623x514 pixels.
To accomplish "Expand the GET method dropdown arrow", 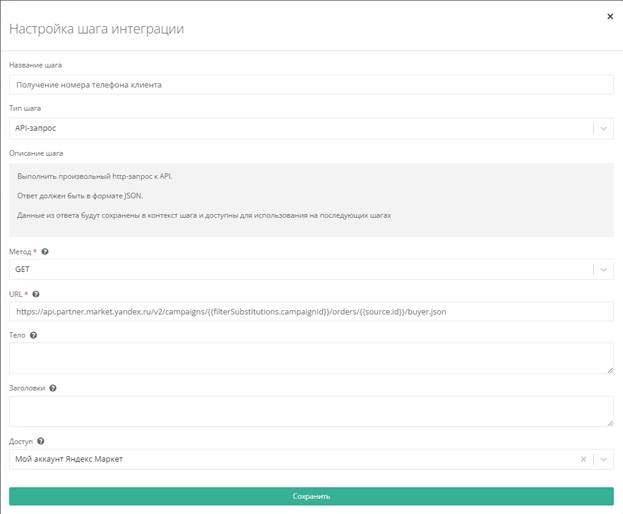I will (604, 269).
